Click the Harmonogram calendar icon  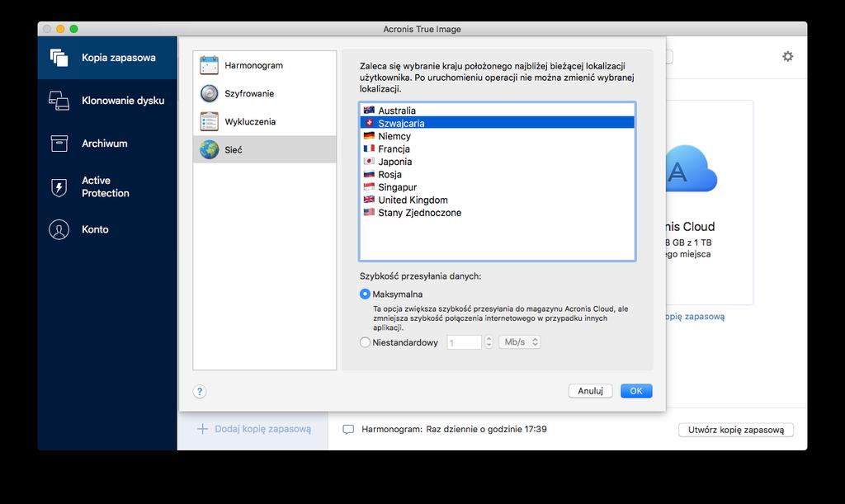coord(209,65)
